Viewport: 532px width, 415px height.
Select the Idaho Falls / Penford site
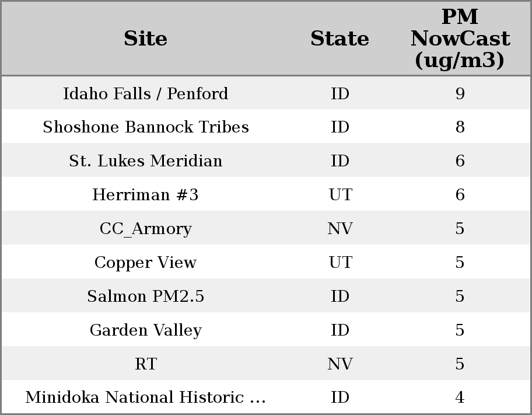(145, 93)
